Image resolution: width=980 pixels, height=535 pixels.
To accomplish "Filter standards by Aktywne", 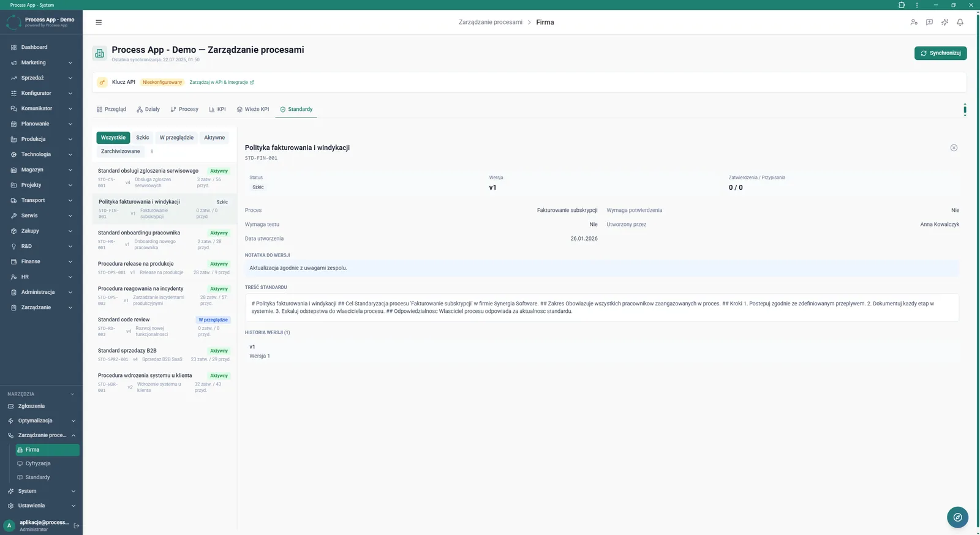I will tap(214, 138).
